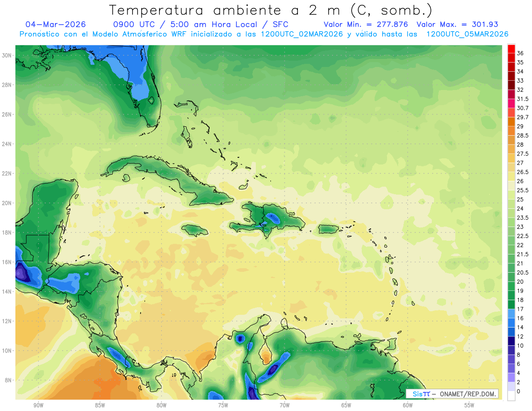This screenshot has width=532, height=411.
Task: Select the forecast date '04-Mar-2026'
Action: [56, 24]
